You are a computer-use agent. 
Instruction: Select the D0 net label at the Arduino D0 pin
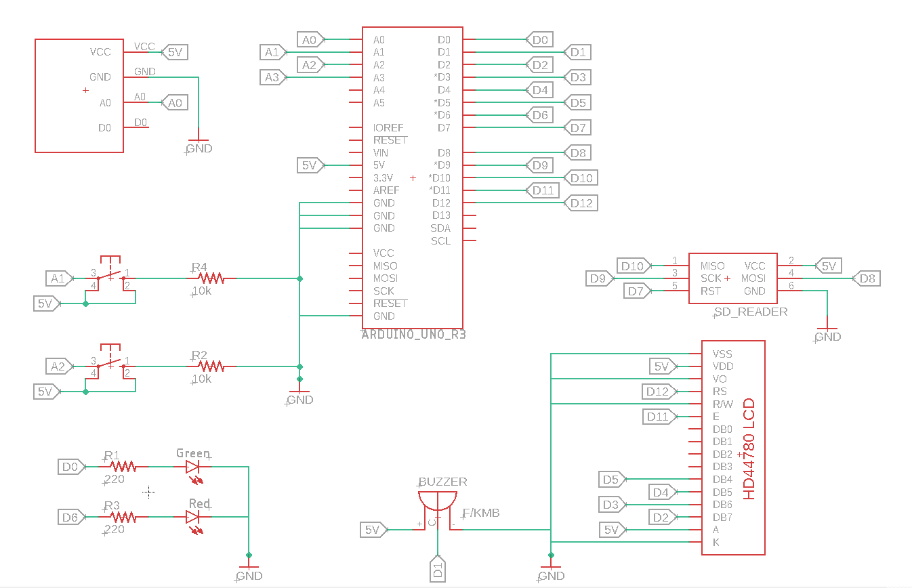(x=539, y=40)
